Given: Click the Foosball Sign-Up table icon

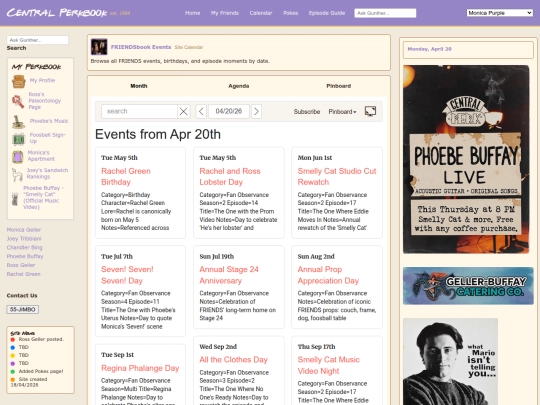Looking at the screenshot, I should tap(19, 139).
